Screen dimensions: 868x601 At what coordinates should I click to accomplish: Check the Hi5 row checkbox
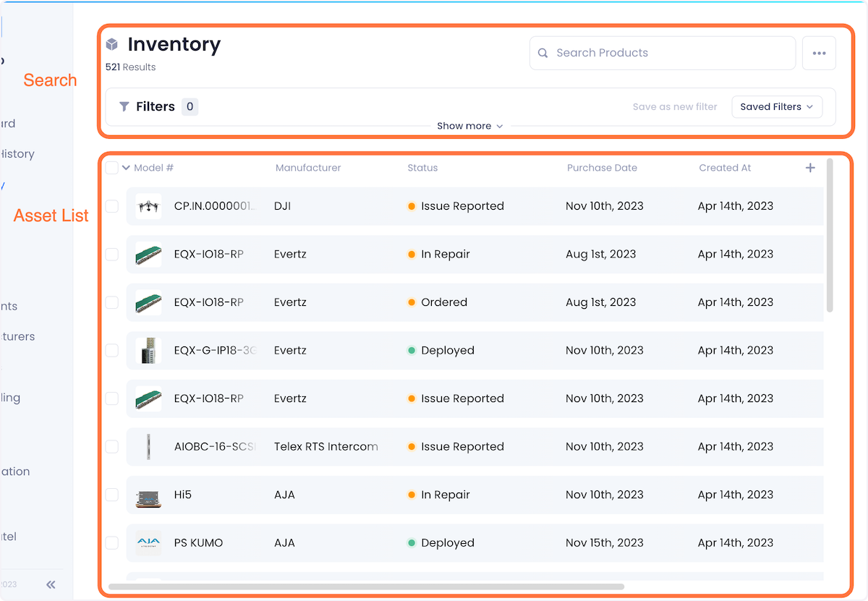click(x=111, y=495)
